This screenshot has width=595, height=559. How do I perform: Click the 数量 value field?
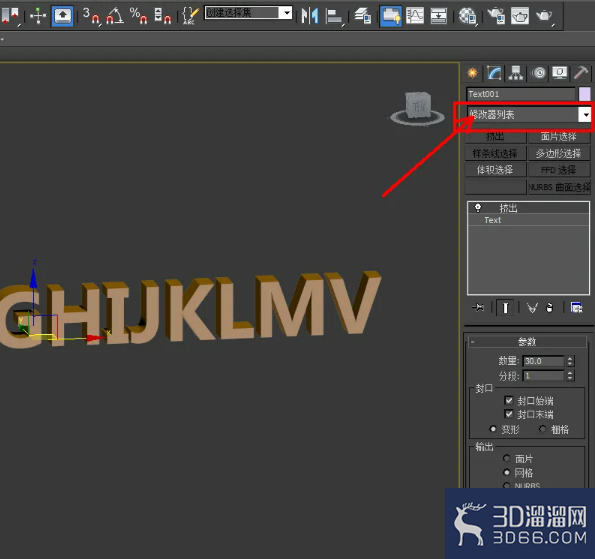(543, 361)
